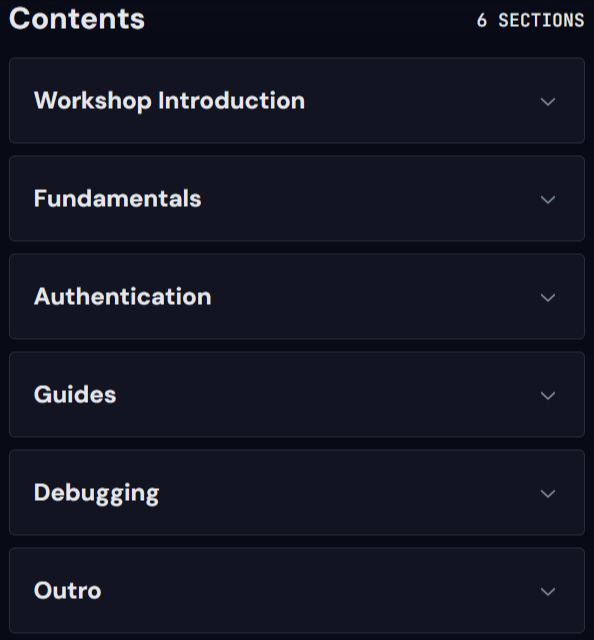Click the down-arrow icon in Authentication row

point(547,297)
